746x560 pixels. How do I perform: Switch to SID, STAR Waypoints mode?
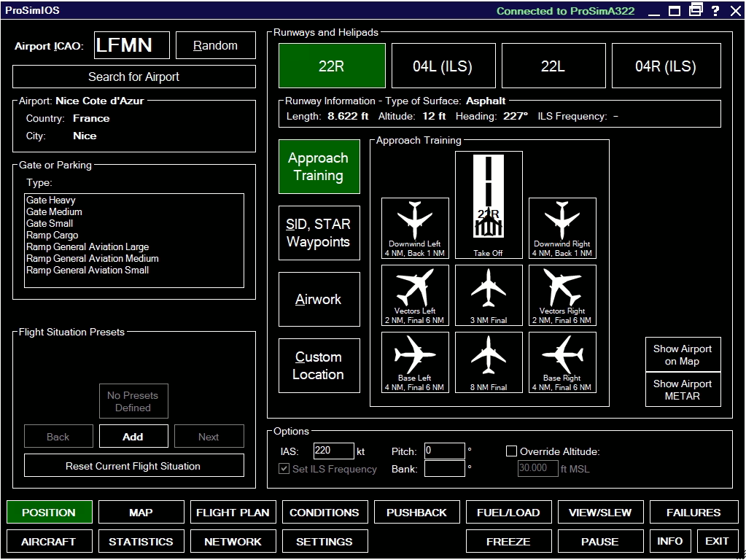click(319, 233)
